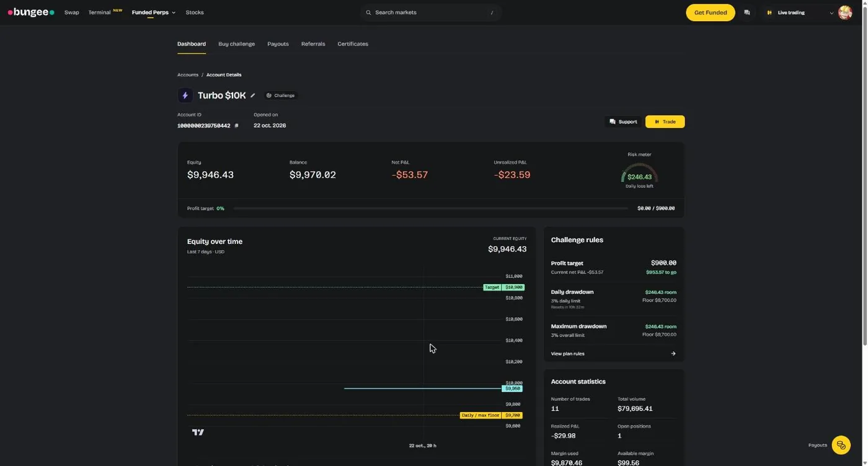Screen dimensions: 868x466
Task: Focus the Search markets field
Action: click(431, 12)
